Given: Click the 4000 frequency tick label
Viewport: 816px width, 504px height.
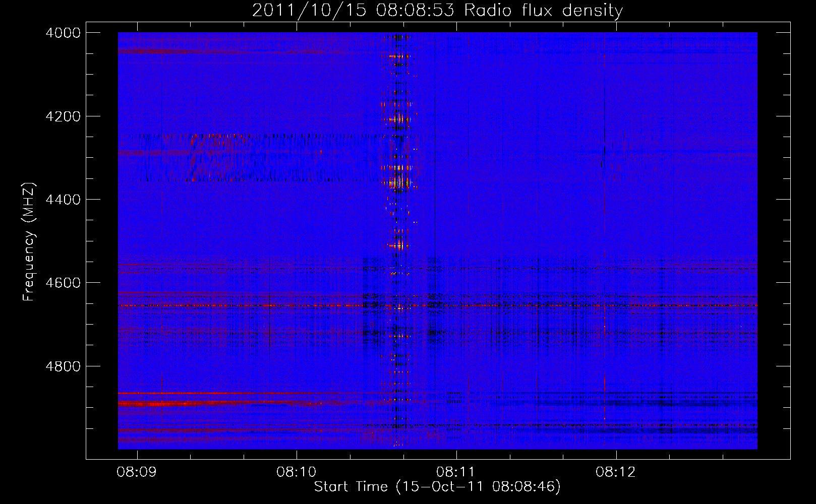Looking at the screenshot, I should pyautogui.click(x=63, y=33).
